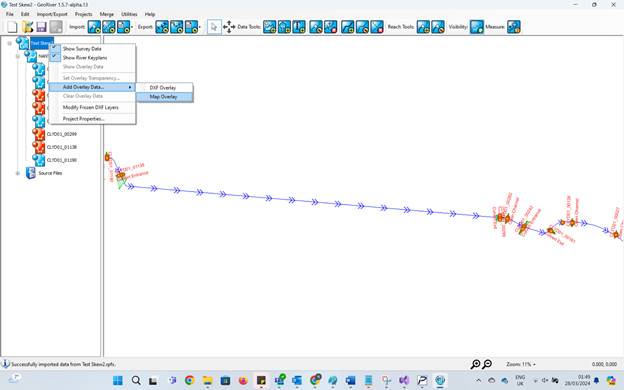Image resolution: width=624 pixels, height=390 pixels.
Task: Open the dropdown arrow after the Import icons
Action: [x=132, y=27]
